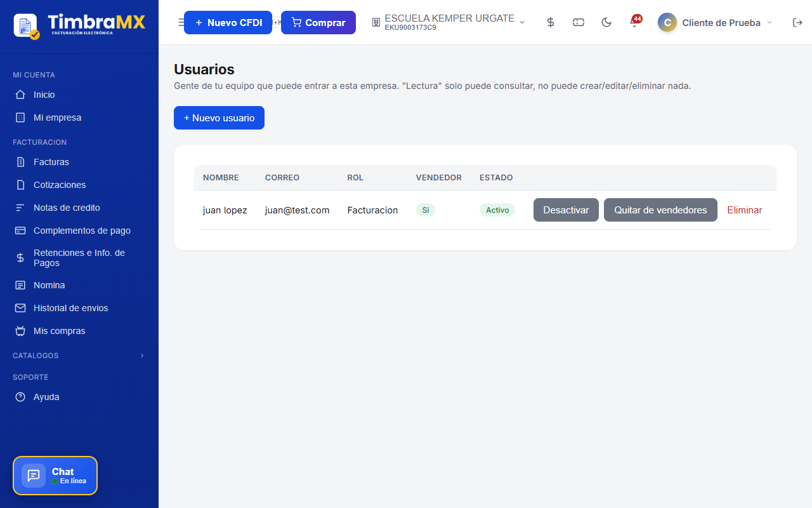The image size is (812, 508).
Task: Click the Usuarios page heading
Action: tap(204, 69)
